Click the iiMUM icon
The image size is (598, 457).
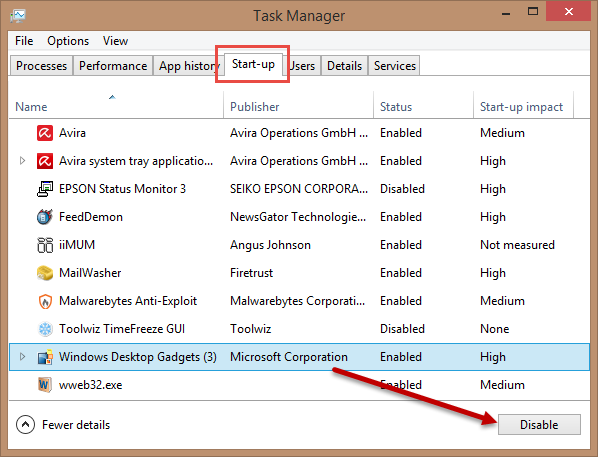[45, 245]
